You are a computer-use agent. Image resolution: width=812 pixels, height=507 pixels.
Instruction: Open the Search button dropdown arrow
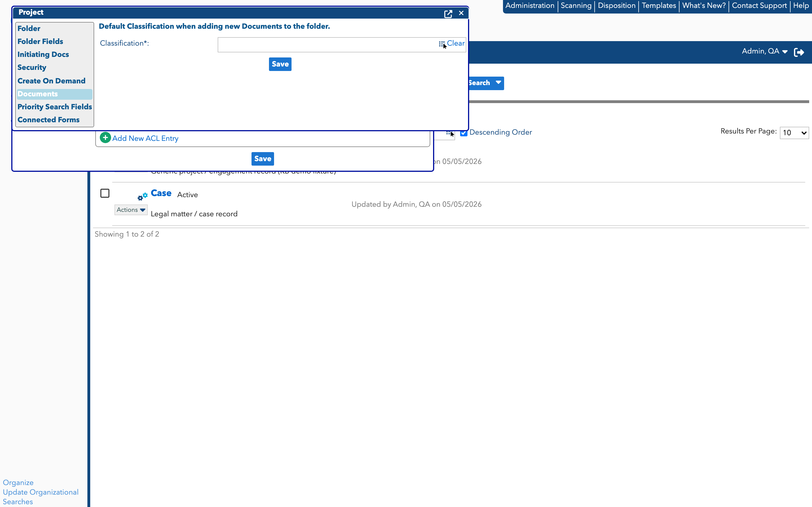tap(498, 83)
